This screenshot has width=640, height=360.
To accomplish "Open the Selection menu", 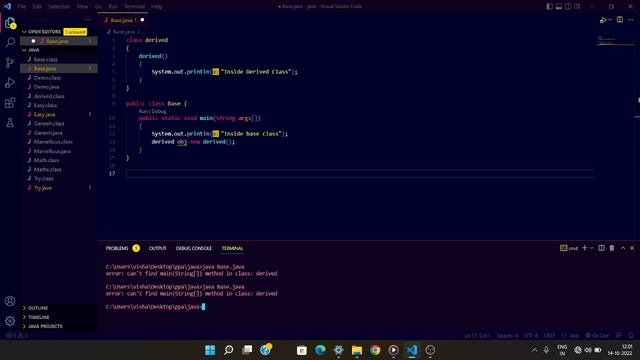I will 59,7.
